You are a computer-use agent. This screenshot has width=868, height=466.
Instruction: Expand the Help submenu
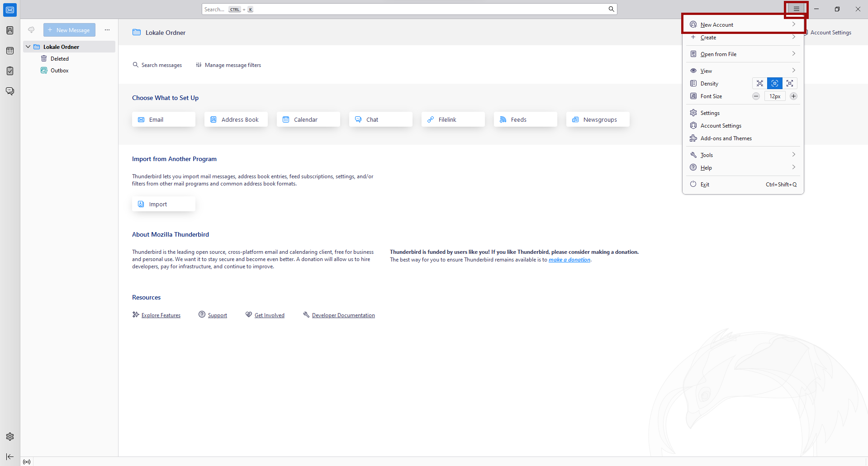743,168
